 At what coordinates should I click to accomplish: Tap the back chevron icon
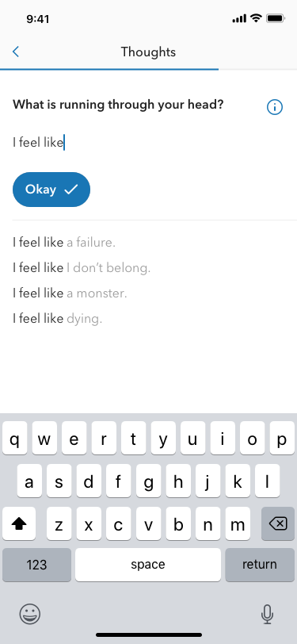pos(16,52)
